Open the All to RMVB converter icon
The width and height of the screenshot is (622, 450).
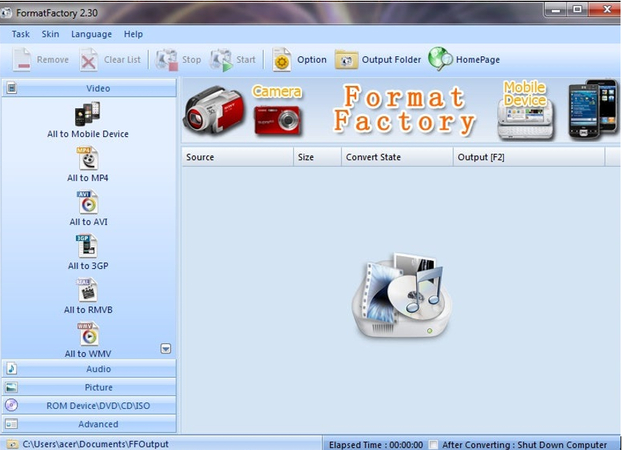coord(87,290)
